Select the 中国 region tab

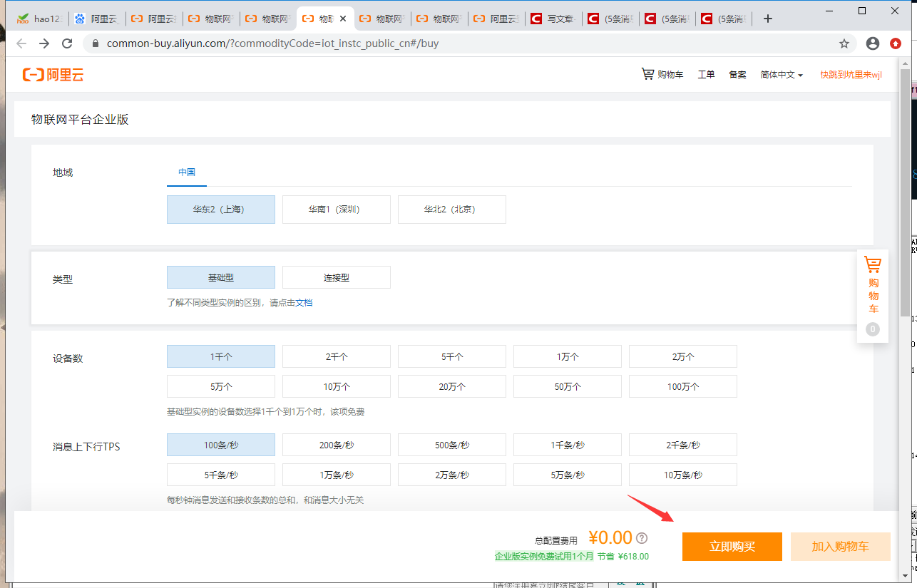coord(187,172)
